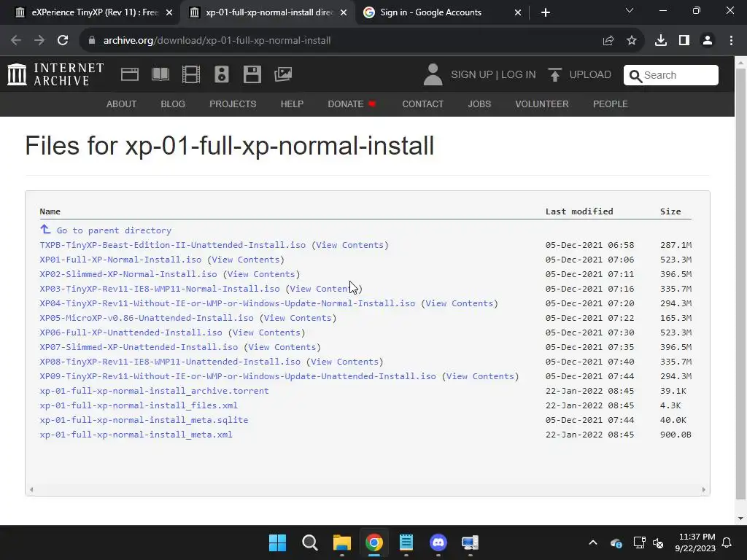The width and height of the screenshot is (747, 560).
Task: Toggle Chrome side panel icon
Action: coord(684,41)
